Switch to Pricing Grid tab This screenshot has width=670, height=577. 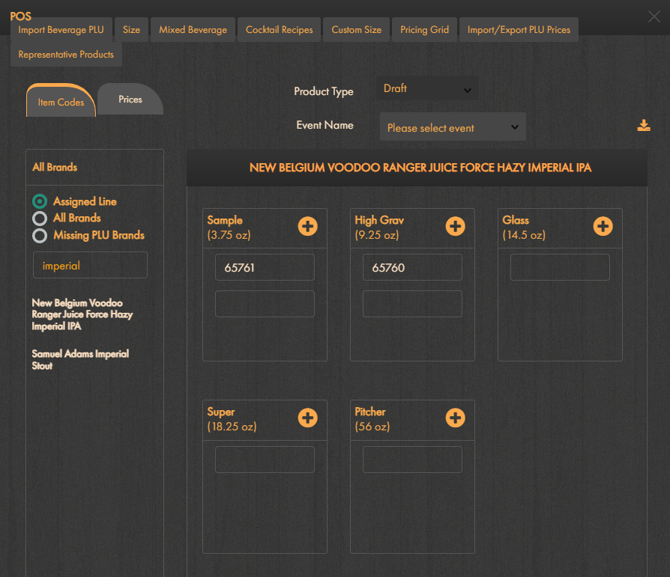tap(424, 29)
